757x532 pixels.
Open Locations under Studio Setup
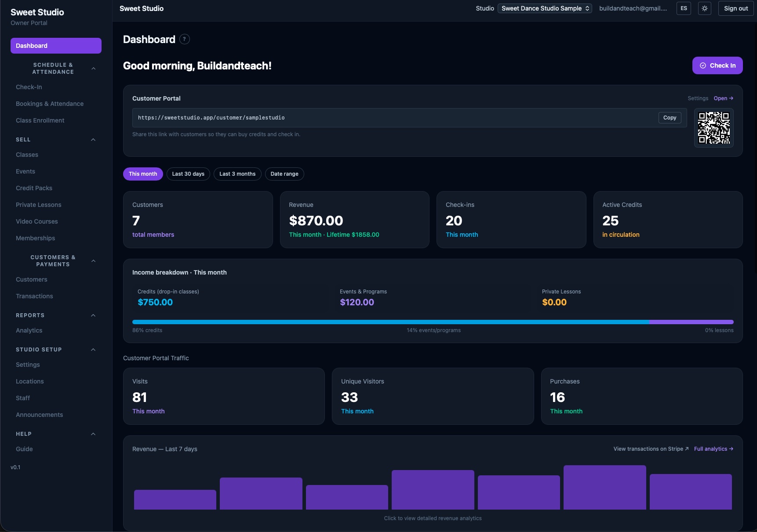point(56,381)
